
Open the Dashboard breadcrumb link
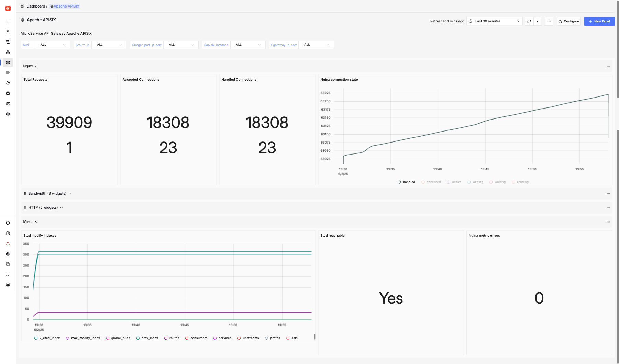point(35,6)
